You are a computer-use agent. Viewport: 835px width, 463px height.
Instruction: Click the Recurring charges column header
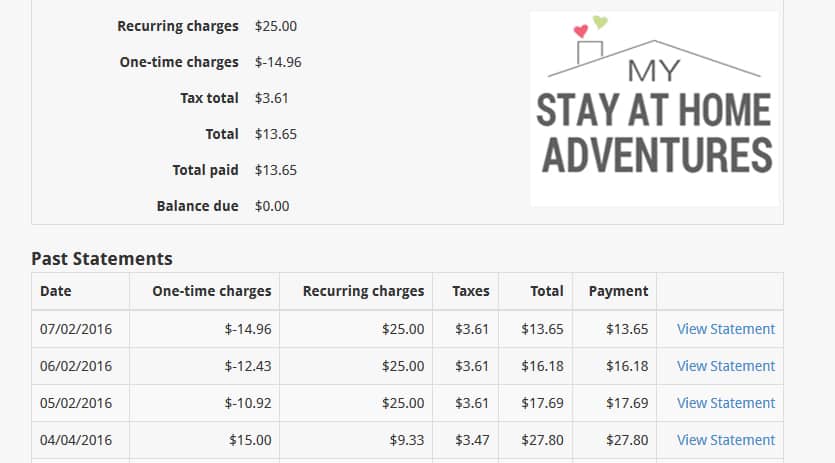(x=363, y=291)
